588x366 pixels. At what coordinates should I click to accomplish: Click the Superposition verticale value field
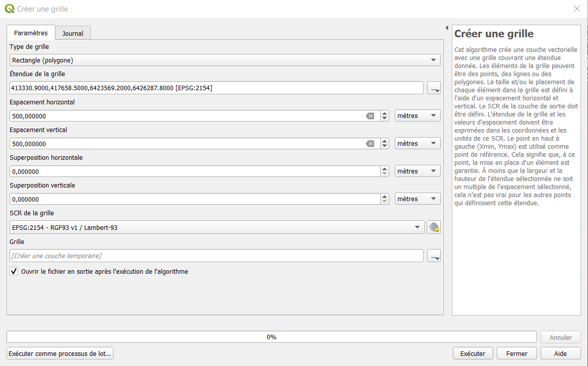coord(195,199)
